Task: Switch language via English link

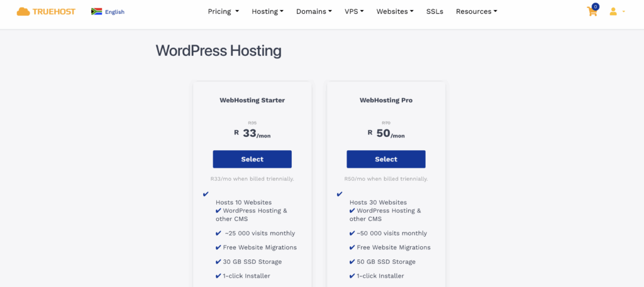Action: point(114,12)
